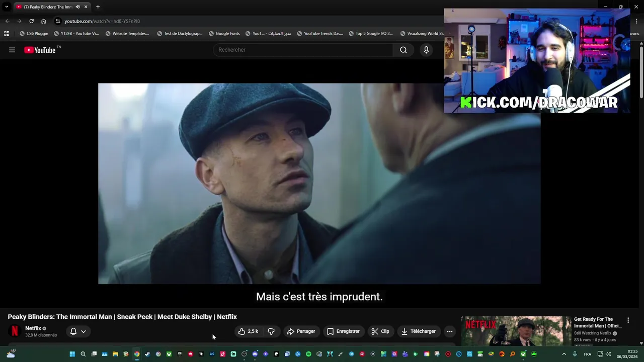The height and width of the screenshot is (362, 644).
Task: Click the search magnifier button
Action: pyautogui.click(x=404, y=50)
